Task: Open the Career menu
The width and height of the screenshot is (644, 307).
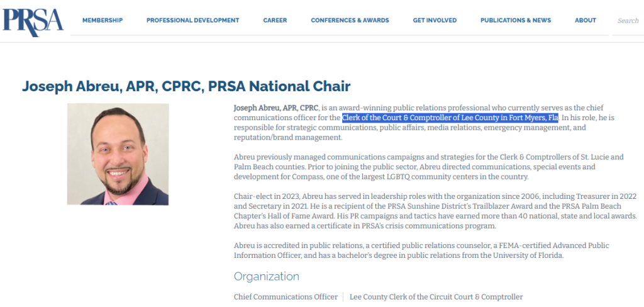Action: pos(275,20)
